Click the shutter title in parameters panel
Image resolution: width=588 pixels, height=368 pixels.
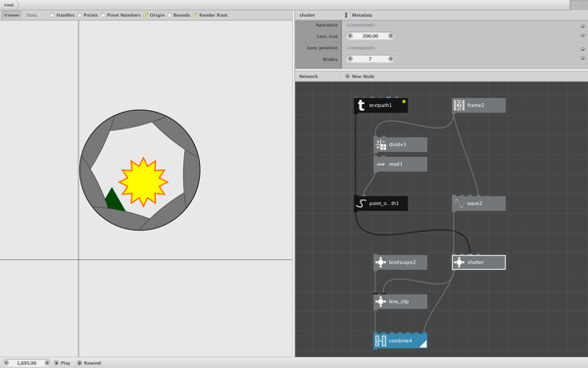click(x=307, y=15)
